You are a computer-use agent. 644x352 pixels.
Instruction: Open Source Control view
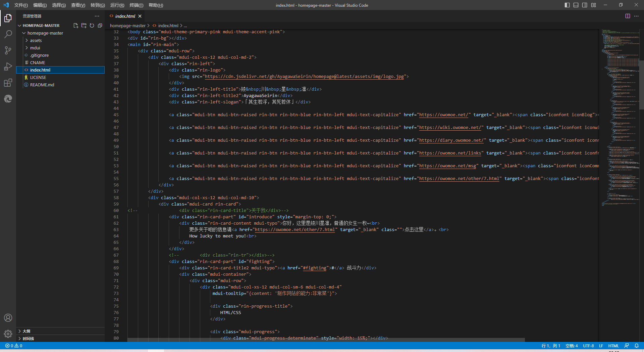pos(8,50)
